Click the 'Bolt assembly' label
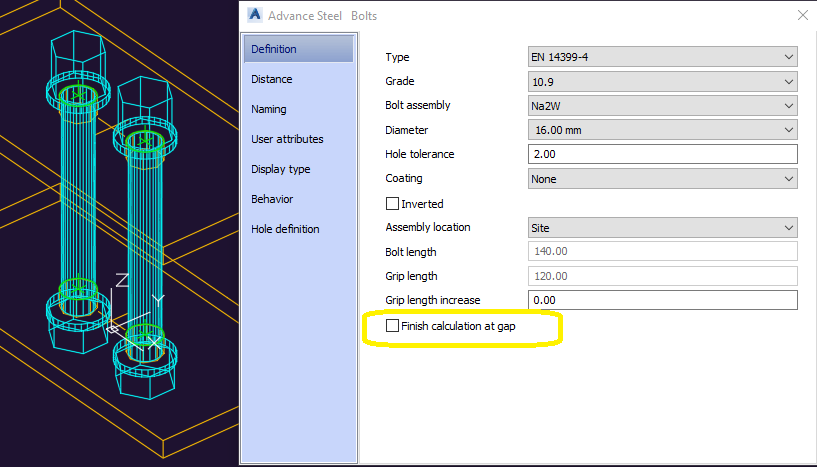817x467 pixels. (417, 105)
